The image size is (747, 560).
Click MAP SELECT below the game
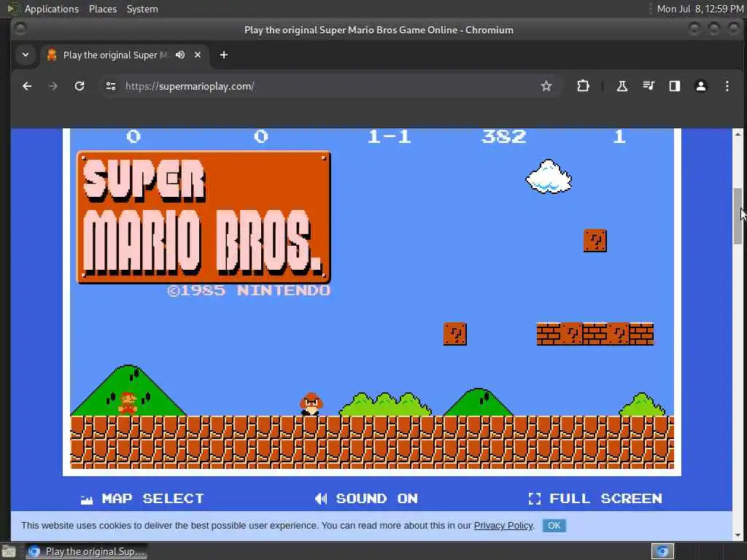[x=142, y=499]
